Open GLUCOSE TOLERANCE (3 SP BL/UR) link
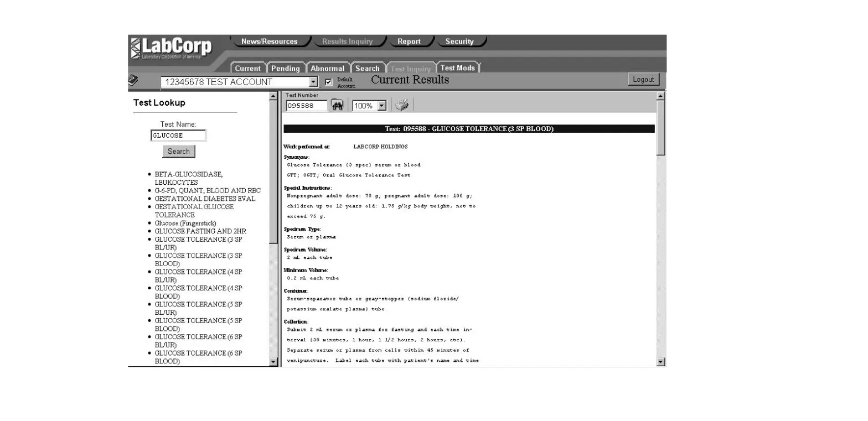 (x=198, y=243)
